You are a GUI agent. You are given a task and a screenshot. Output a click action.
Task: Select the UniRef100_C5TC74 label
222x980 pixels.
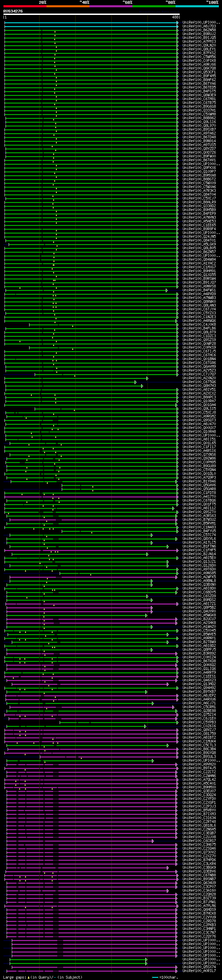(x=199, y=535)
